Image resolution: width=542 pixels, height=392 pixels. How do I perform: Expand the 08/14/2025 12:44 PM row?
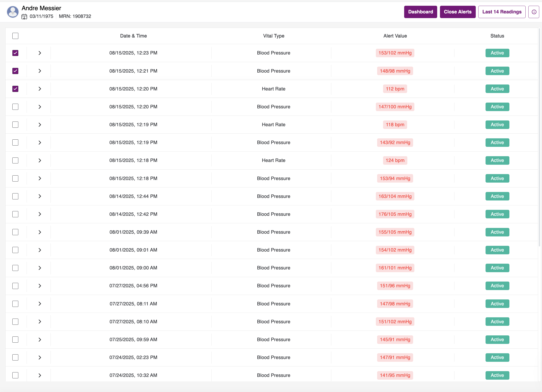pyautogui.click(x=40, y=196)
